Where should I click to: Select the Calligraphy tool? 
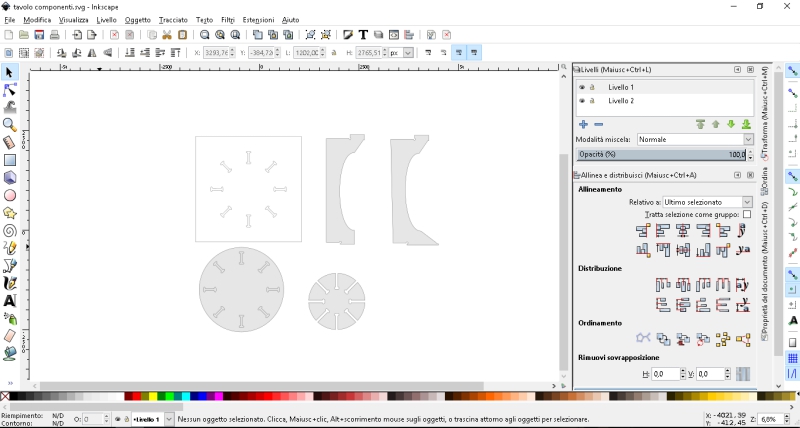(9, 283)
